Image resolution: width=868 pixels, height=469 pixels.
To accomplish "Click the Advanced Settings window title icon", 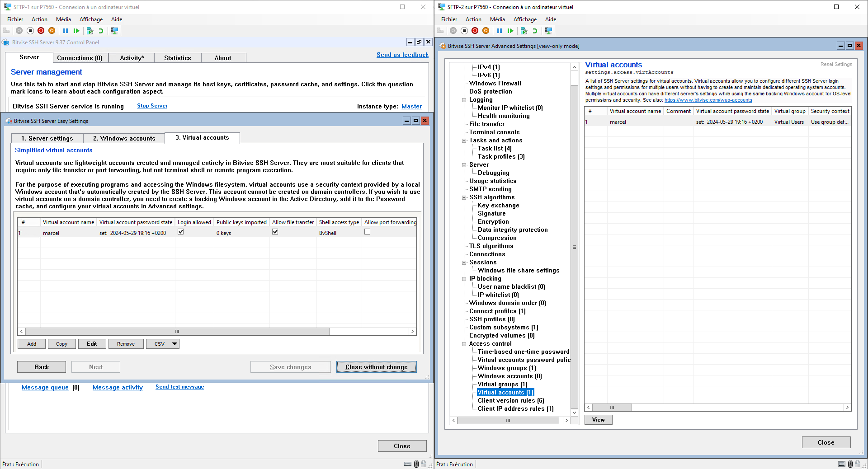I will point(443,46).
